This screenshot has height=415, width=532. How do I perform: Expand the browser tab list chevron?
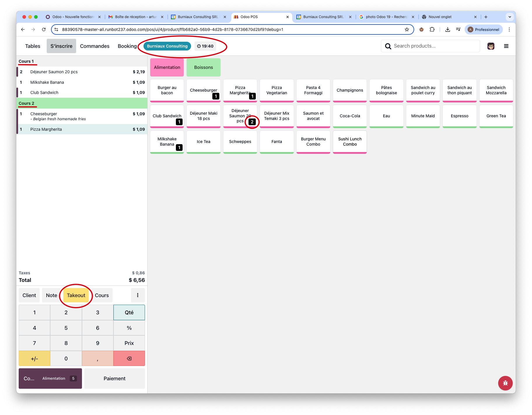coord(510,17)
